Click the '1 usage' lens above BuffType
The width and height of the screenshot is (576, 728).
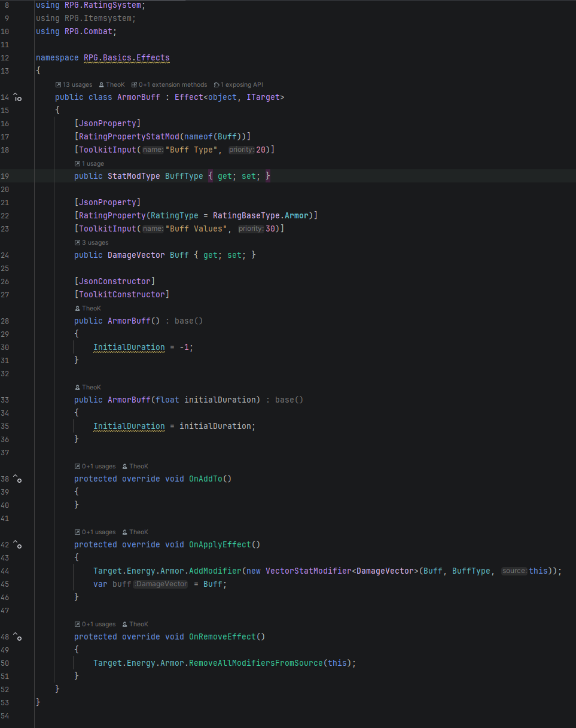click(x=89, y=163)
